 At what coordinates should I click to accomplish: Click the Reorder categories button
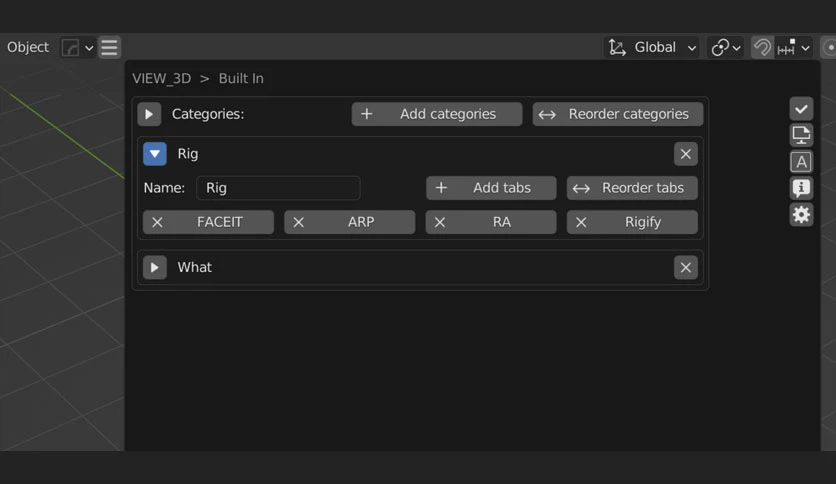pyautogui.click(x=617, y=114)
